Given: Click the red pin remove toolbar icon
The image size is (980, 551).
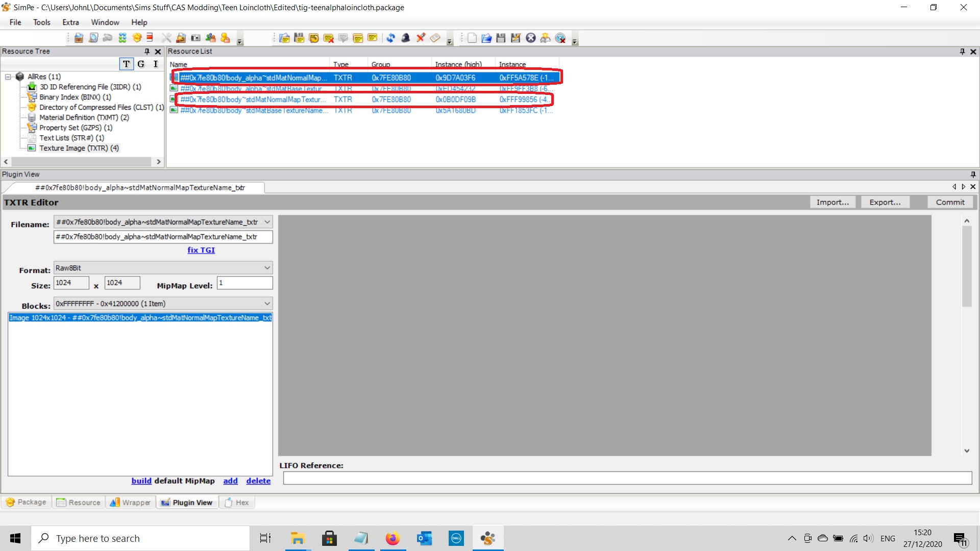Looking at the screenshot, I should pos(421,38).
